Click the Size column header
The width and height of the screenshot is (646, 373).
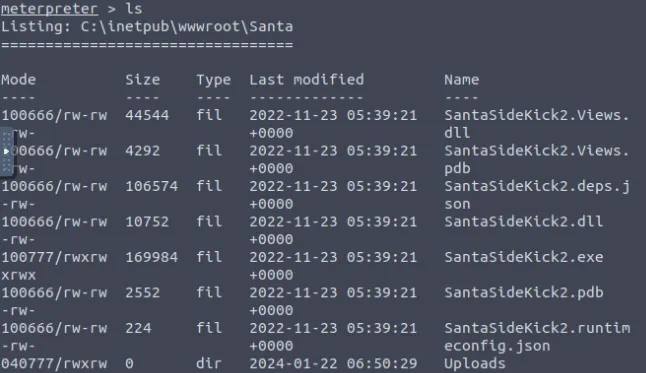click(143, 80)
